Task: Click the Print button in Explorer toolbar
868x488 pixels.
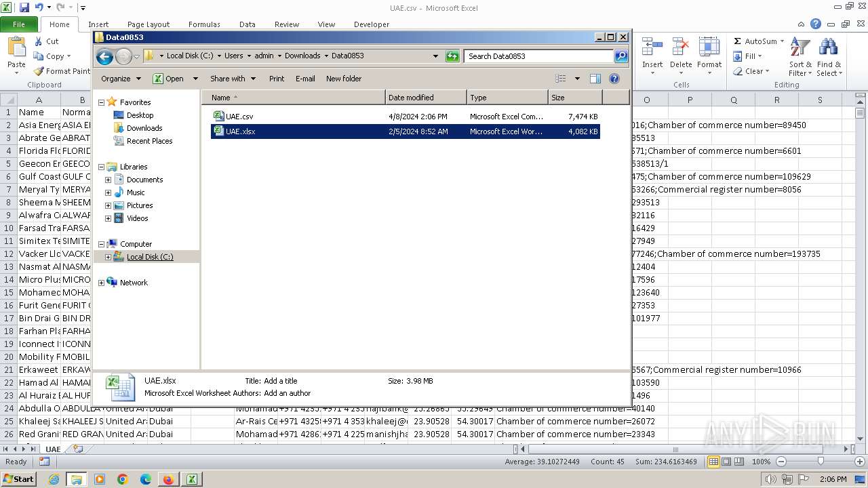Action: (x=277, y=79)
